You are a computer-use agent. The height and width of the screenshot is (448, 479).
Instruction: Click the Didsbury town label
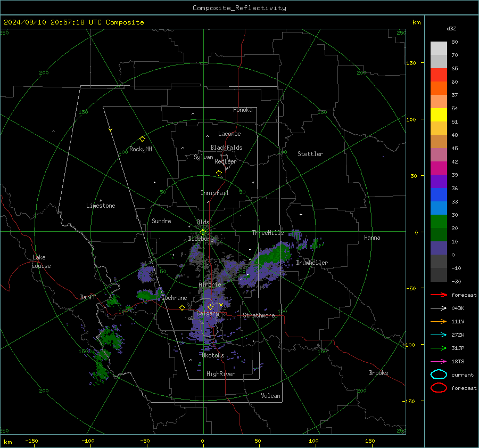[201, 239]
